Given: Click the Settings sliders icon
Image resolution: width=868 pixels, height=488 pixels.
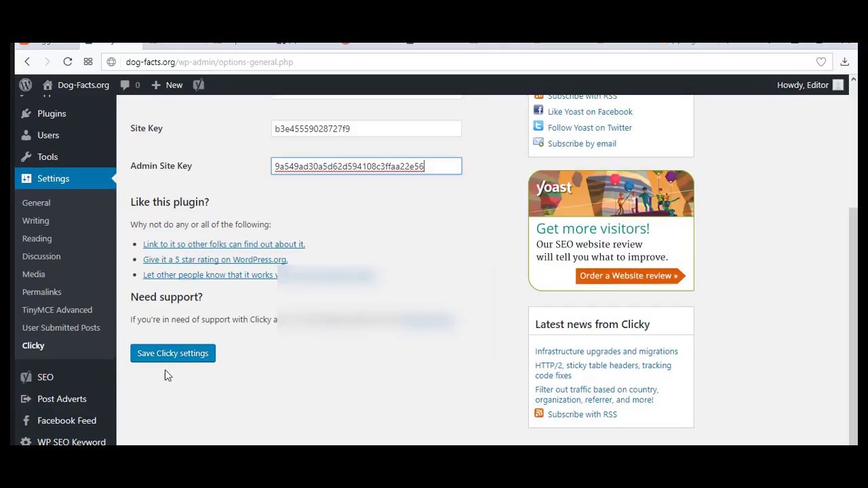Looking at the screenshot, I should (x=26, y=178).
